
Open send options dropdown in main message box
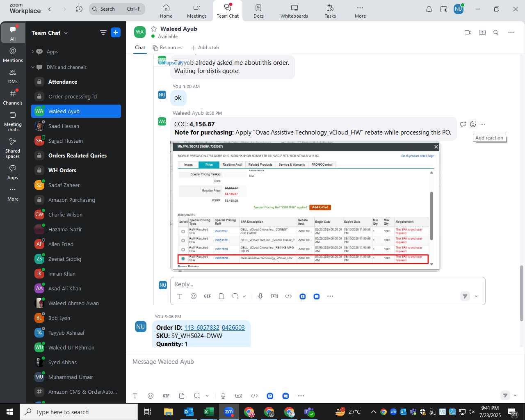pyautogui.click(x=515, y=396)
